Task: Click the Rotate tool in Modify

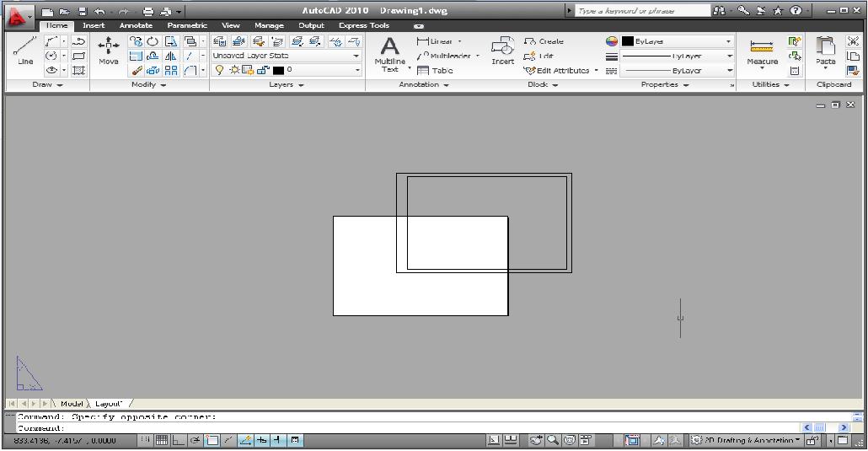Action: (153, 41)
